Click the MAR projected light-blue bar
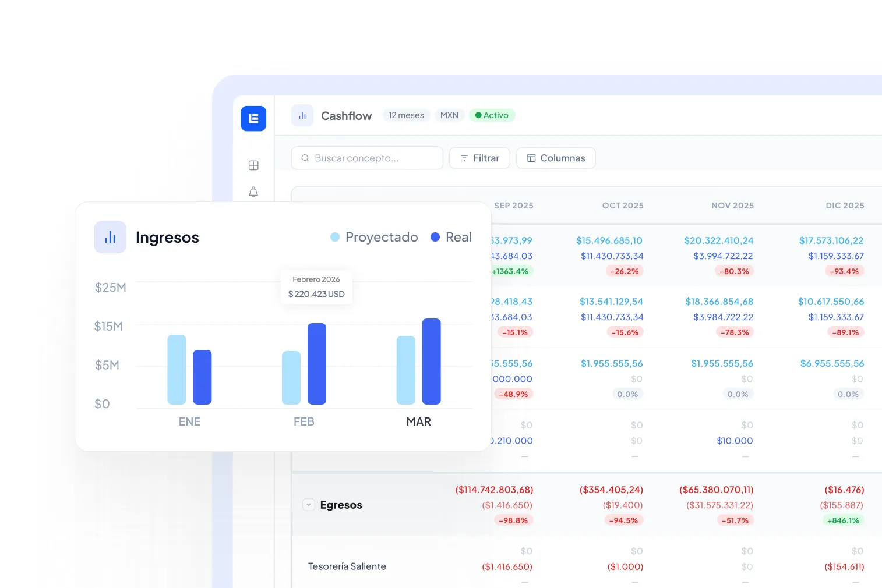Viewport: 882px width, 588px height. 406,370
